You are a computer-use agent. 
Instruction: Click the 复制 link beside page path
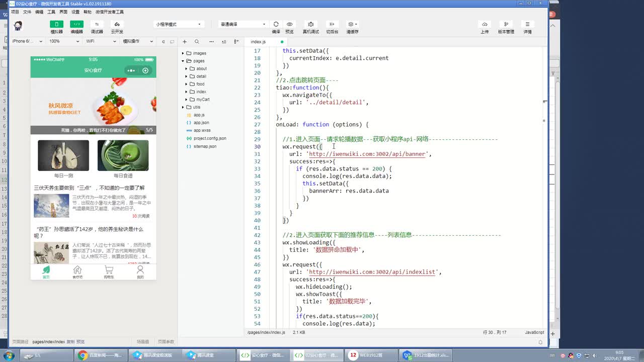point(70,342)
